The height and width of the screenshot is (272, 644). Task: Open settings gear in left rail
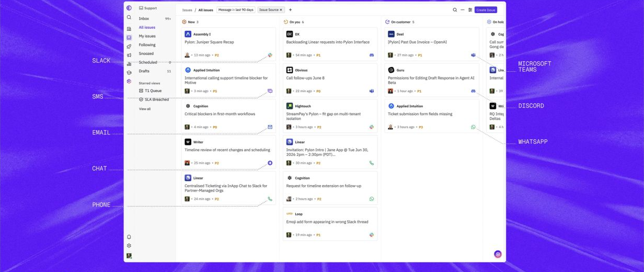[x=129, y=245]
